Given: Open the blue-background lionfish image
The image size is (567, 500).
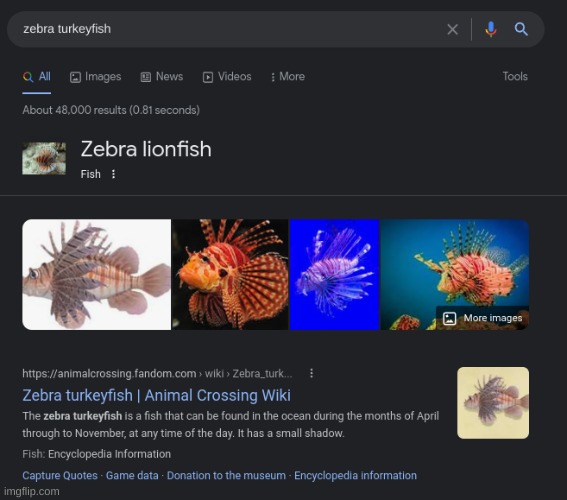Looking at the screenshot, I should click(x=334, y=274).
